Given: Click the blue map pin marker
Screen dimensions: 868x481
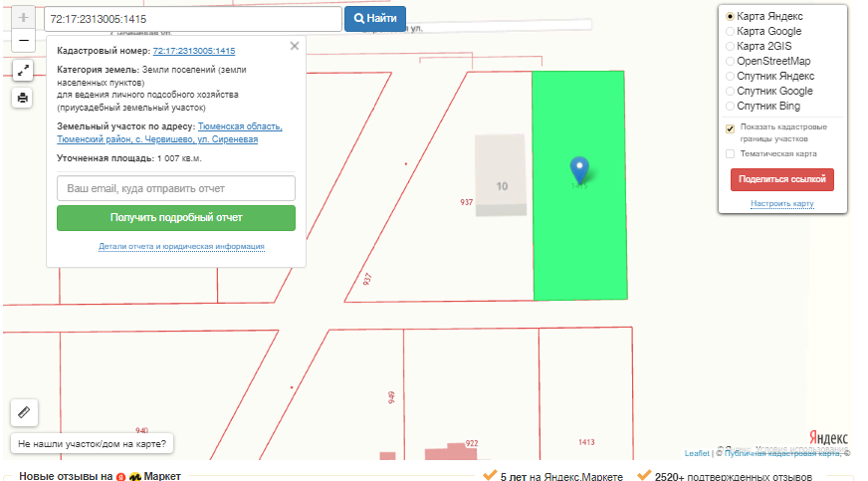Looking at the screenshot, I should [578, 169].
